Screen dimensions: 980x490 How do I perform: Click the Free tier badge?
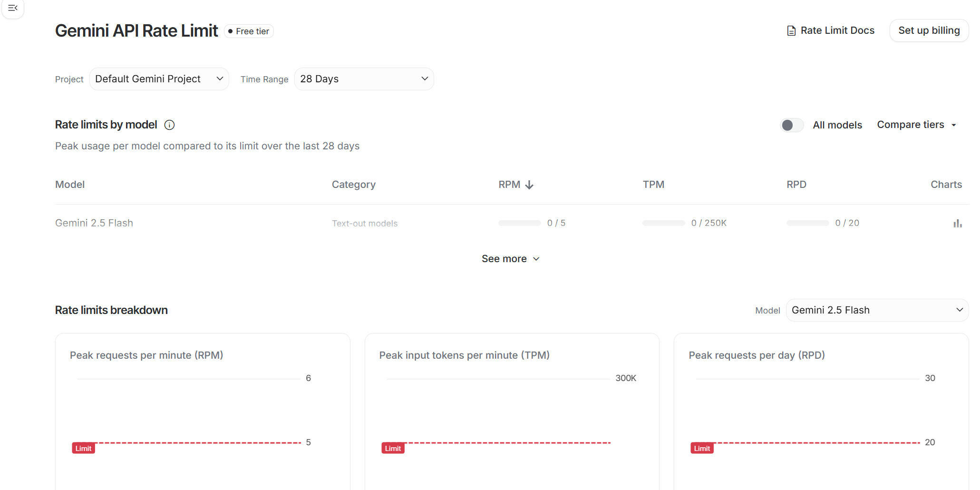click(x=249, y=31)
